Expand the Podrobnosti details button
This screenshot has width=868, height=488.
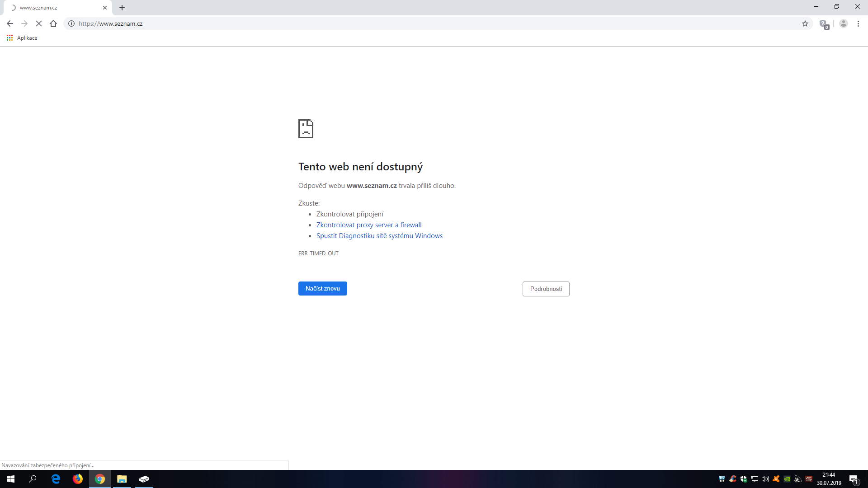pos(546,289)
